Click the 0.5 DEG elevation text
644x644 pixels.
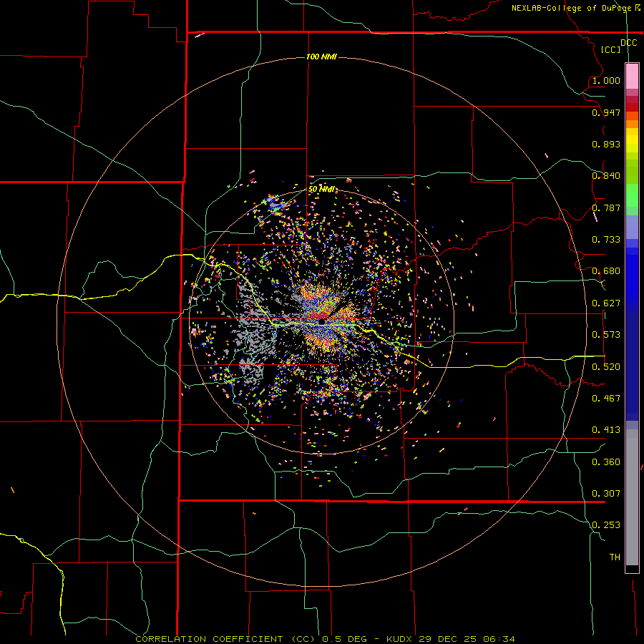pos(346,639)
